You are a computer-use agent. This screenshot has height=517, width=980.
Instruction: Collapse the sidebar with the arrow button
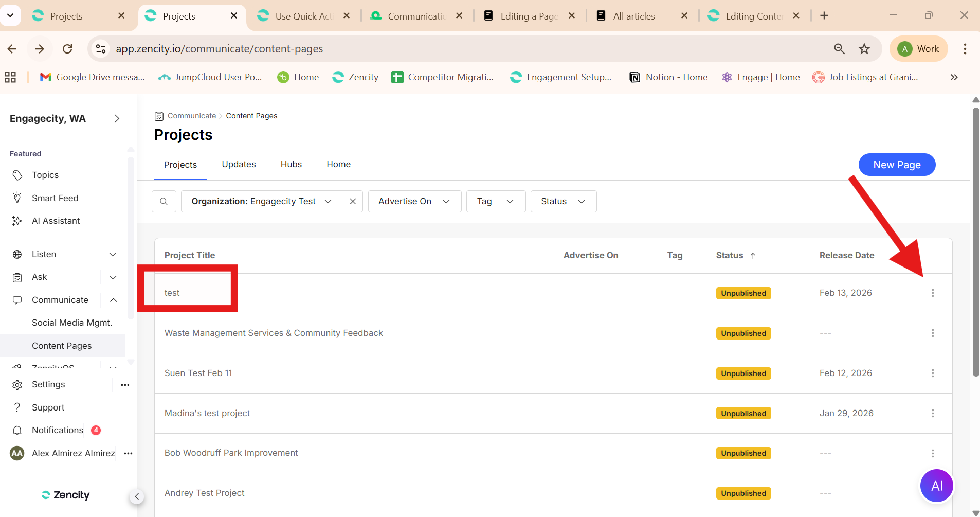point(137,496)
